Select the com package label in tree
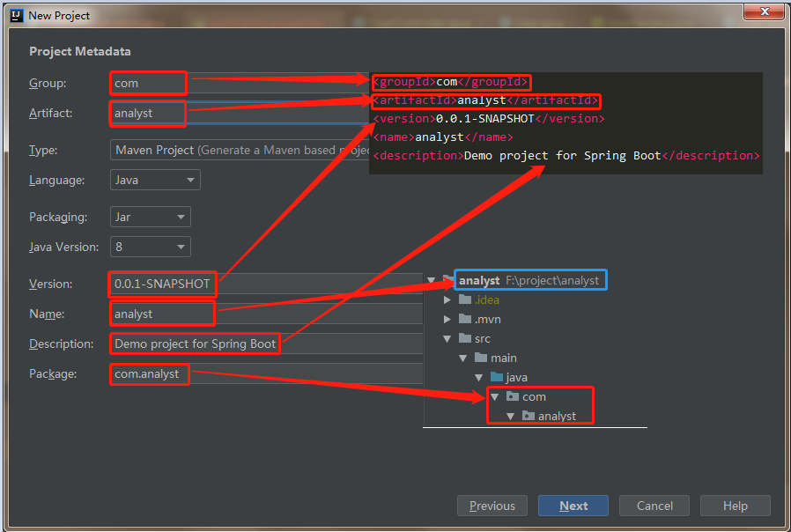791x532 pixels. click(534, 397)
